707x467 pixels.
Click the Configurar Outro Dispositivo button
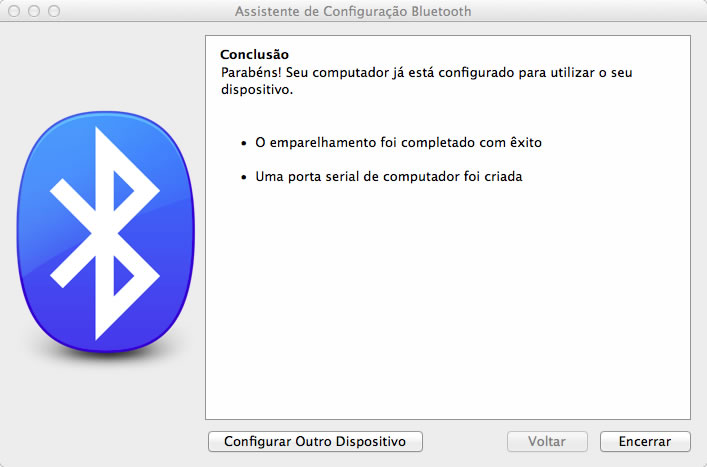[315, 441]
